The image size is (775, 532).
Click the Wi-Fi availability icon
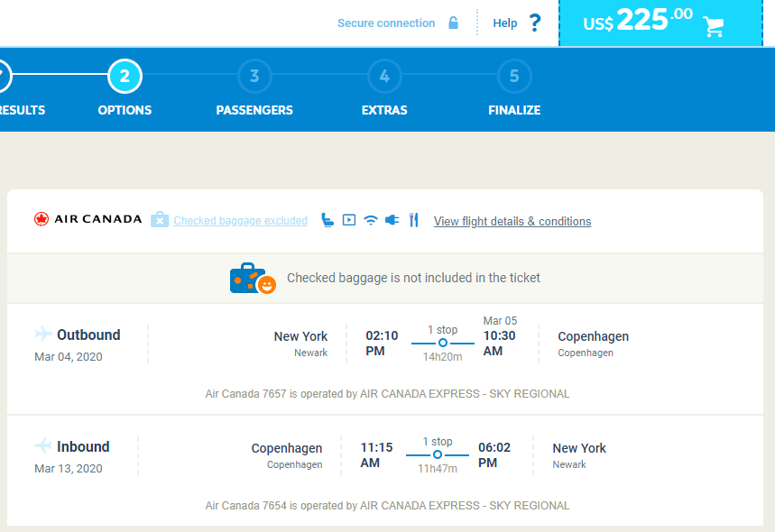(x=370, y=219)
